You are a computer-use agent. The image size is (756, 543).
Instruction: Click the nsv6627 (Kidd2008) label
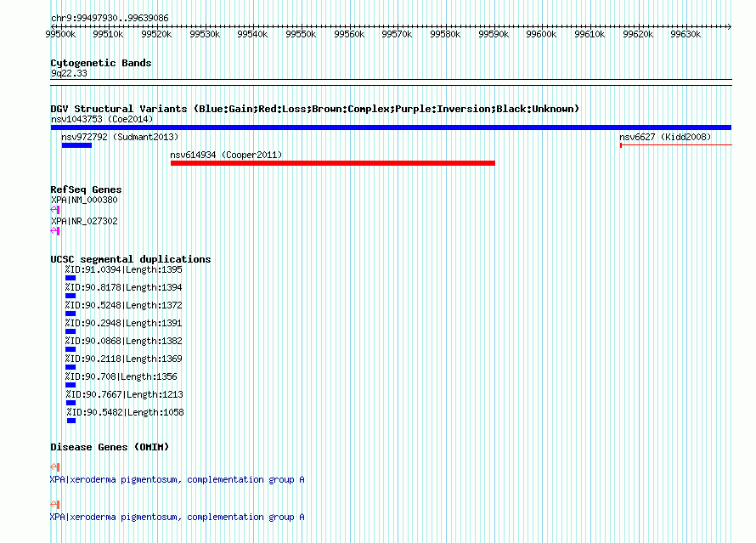(x=665, y=137)
